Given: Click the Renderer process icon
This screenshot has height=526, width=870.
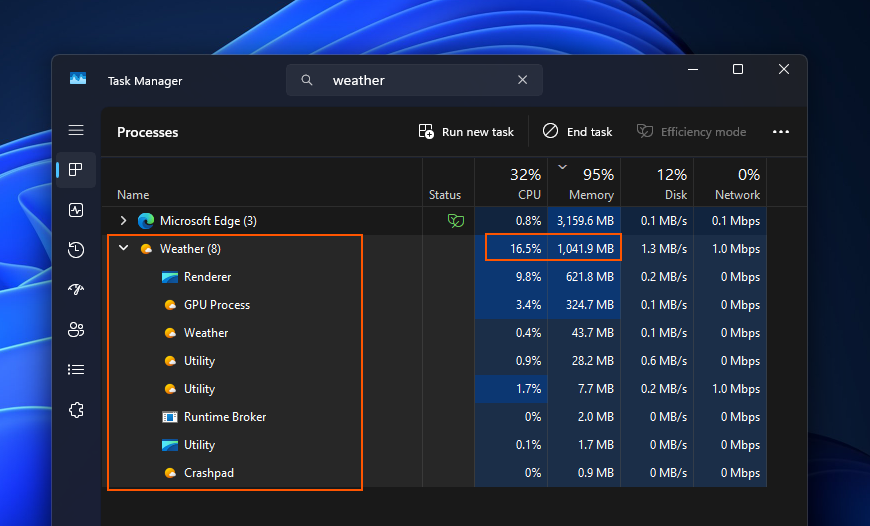Looking at the screenshot, I should (x=170, y=277).
